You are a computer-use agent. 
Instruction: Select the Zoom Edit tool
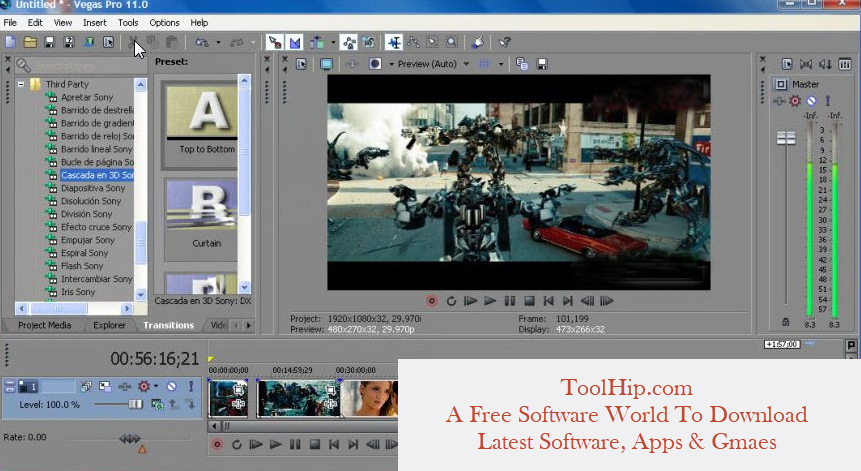tap(451, 42)
